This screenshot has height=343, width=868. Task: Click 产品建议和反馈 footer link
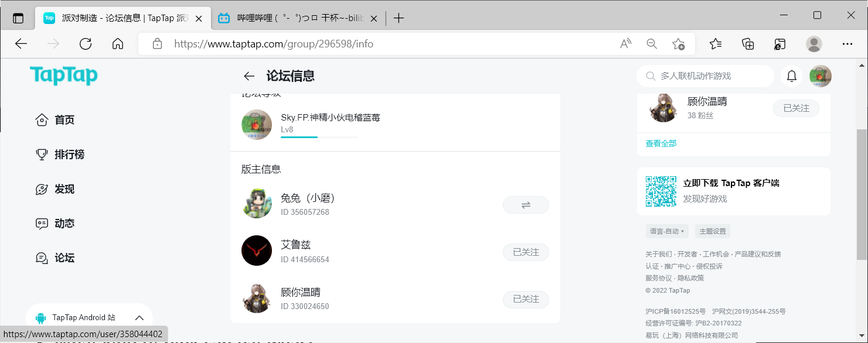pos(758,254)
